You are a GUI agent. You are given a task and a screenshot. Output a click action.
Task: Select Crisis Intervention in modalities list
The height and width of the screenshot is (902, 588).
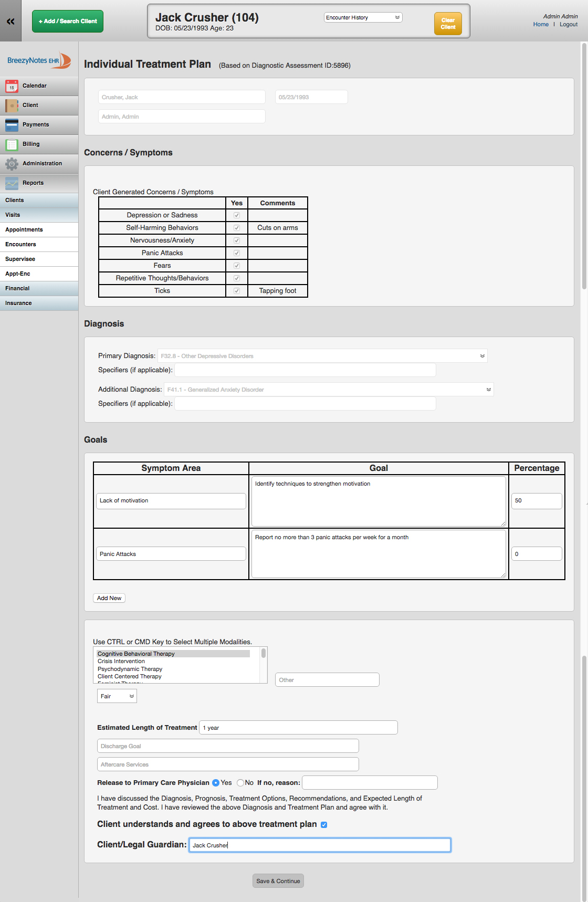click(173, 662)
